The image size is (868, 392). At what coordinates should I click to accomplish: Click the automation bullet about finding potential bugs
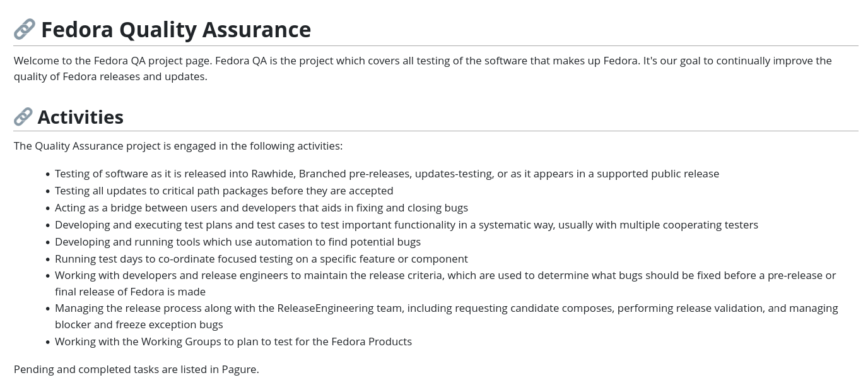(x=238, y=242)
